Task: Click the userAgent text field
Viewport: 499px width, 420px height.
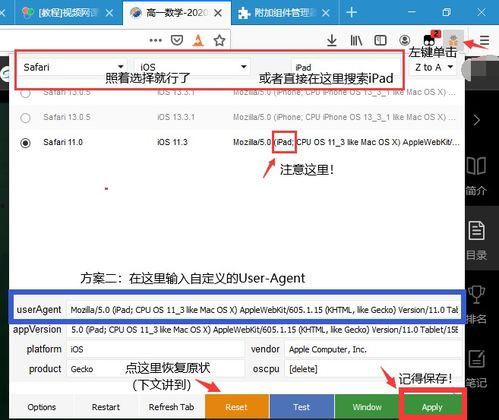Action: pos(264,310)
